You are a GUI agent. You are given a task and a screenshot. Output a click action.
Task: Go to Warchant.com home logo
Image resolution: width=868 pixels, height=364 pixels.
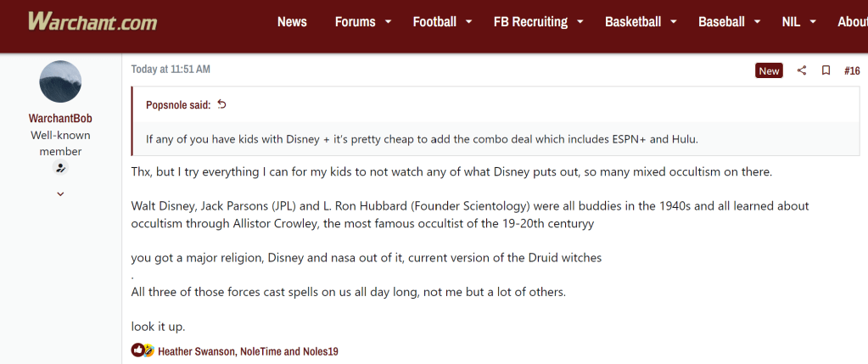pos(92,22)
